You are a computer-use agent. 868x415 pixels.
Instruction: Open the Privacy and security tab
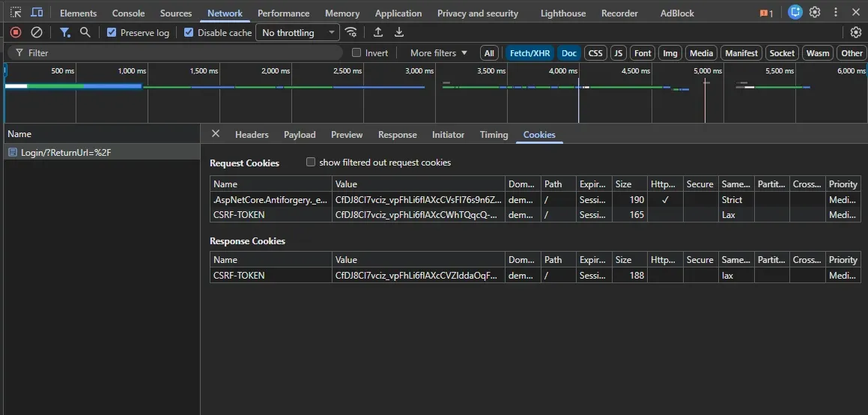click(478, 13)
